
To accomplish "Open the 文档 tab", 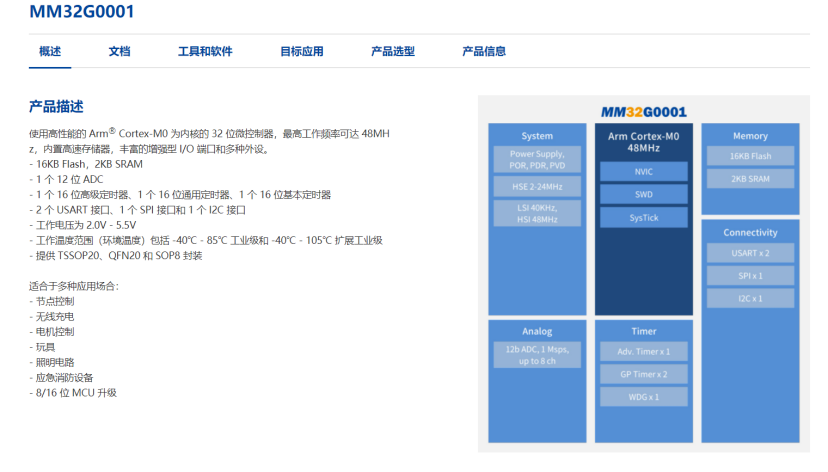I will coord(119,52).
